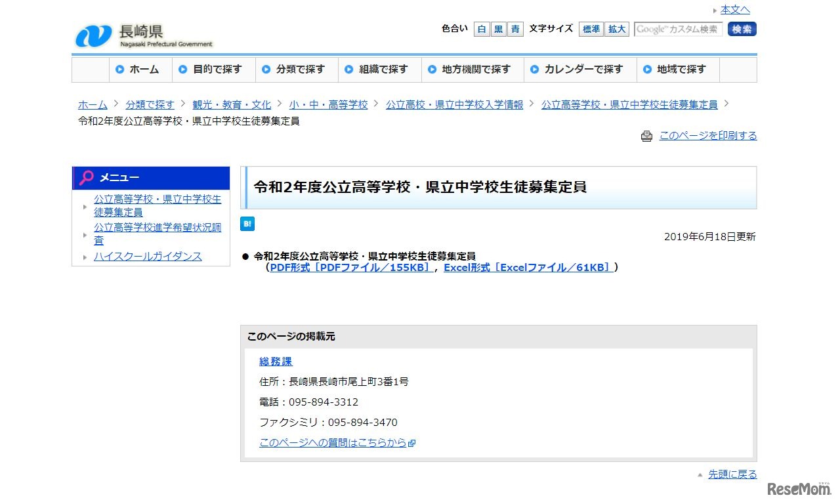Enable 拡大 text size
Image resolution: width=840 pixels, height=504 pixels.
tap(616, 29)
